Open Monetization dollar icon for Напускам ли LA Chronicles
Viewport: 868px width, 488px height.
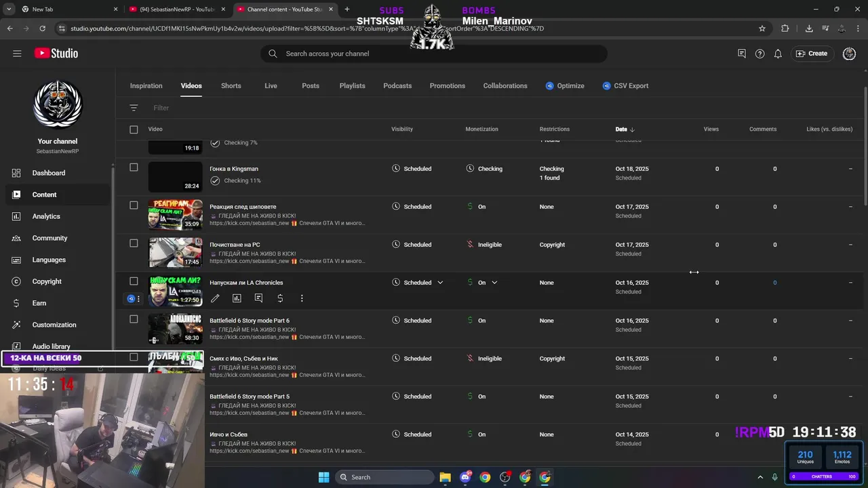click(280, 298)
